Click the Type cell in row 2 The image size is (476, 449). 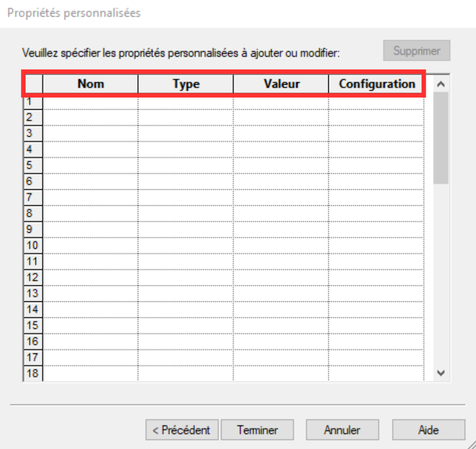pyautogui.click(x=186, y=118)
